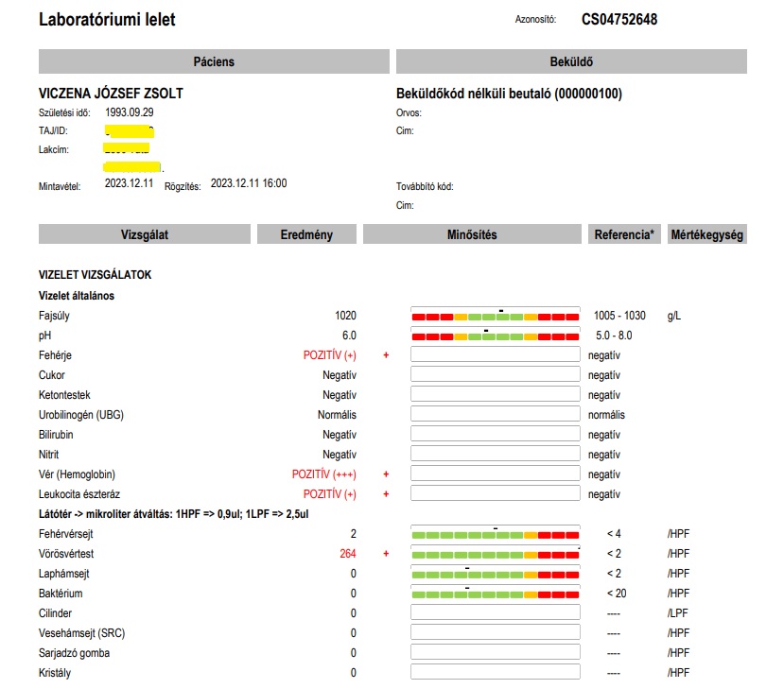Screen dimensions: 784x689
Task: Click the empty Fehérje rating box
Action: (x=495, y=355)
